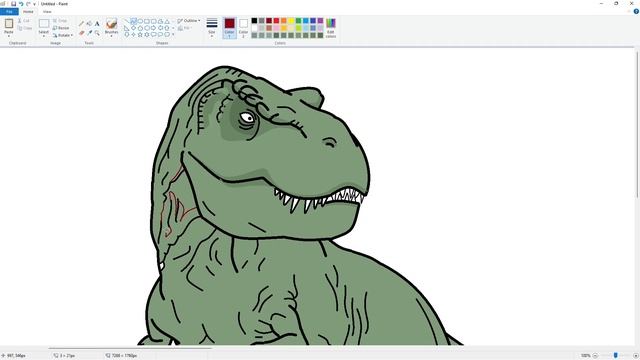
Task: Choose the Line shape in Shapes gallery
Action: [x=127, y=21]
